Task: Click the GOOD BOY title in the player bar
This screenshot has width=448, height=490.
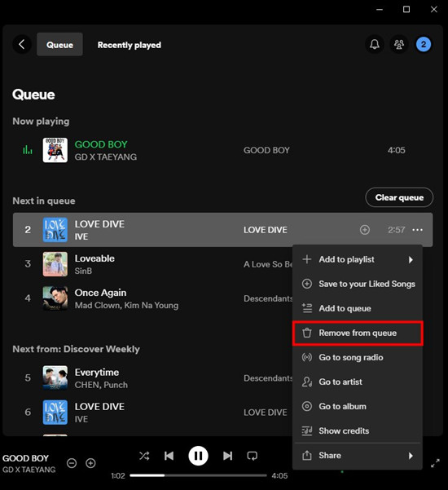Action: tap(25, 458)
